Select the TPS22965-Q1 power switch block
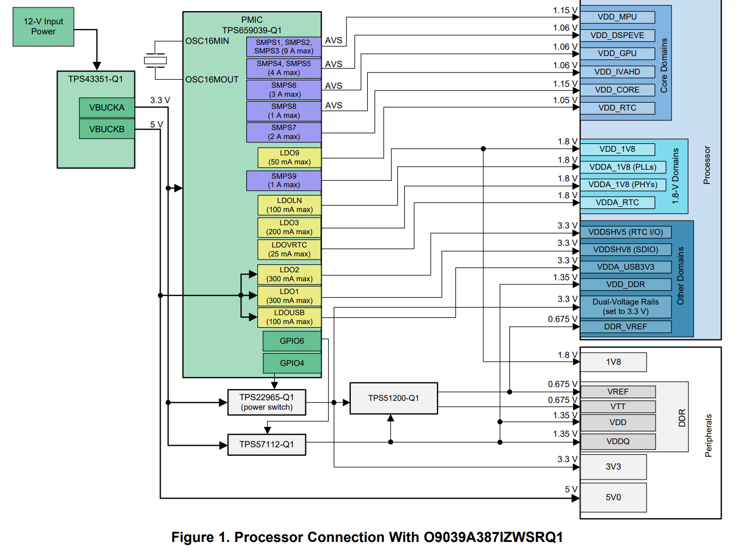 (267, 402)
